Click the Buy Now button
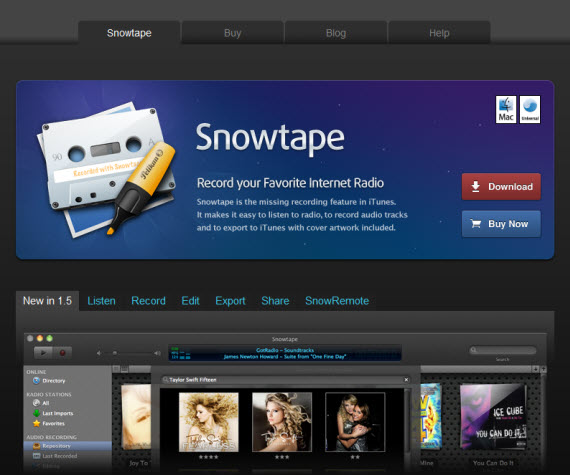Viewport: 570px width, 475px height. tap(501, 224)
